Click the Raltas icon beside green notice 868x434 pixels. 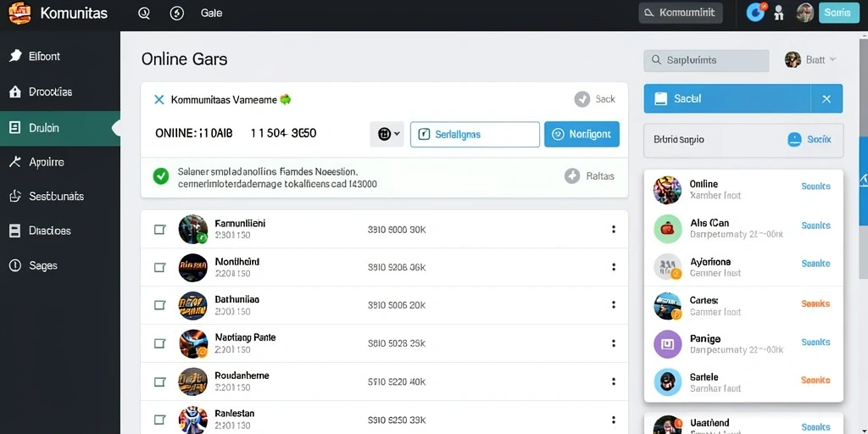coord(572,176)
